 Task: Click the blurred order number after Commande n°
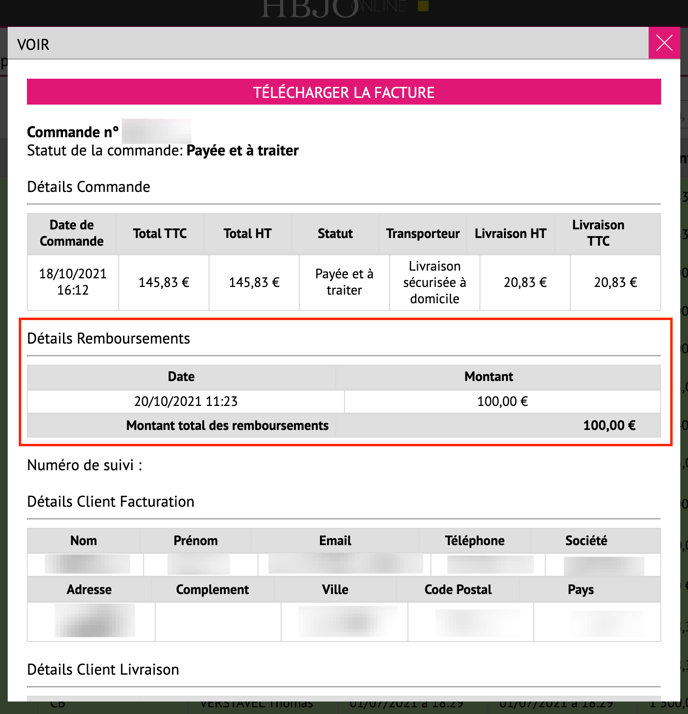tap(156, 131)
